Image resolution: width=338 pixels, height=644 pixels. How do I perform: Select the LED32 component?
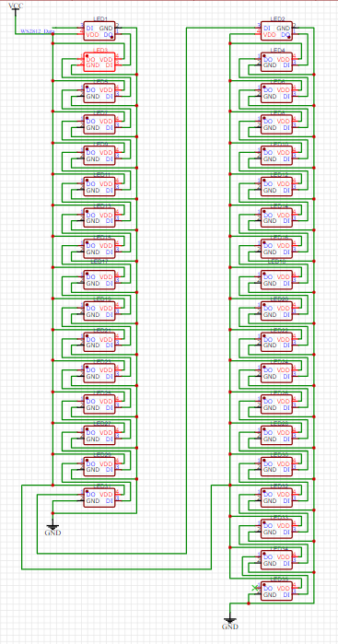point(277,498)
